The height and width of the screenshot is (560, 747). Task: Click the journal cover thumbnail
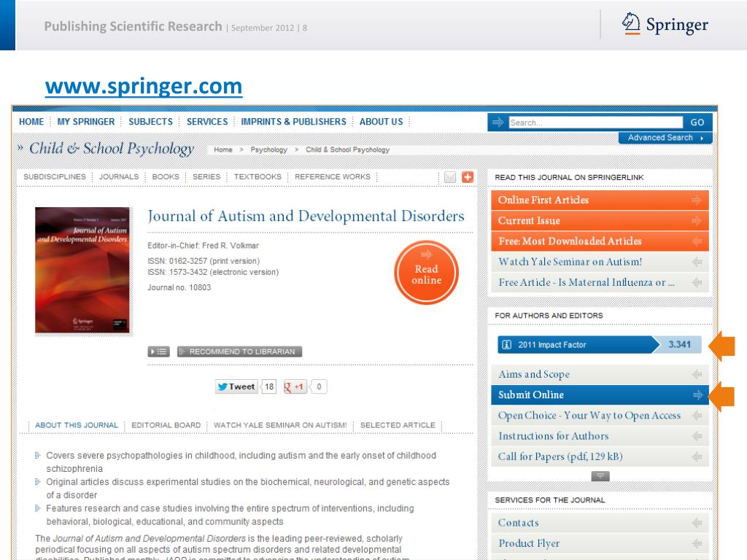point(82,270)
